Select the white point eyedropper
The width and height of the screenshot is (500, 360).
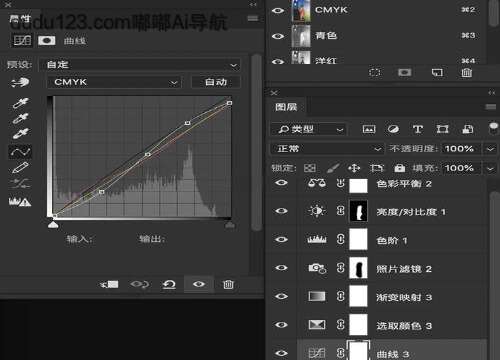pyautogui.click(x=21, y=134)
